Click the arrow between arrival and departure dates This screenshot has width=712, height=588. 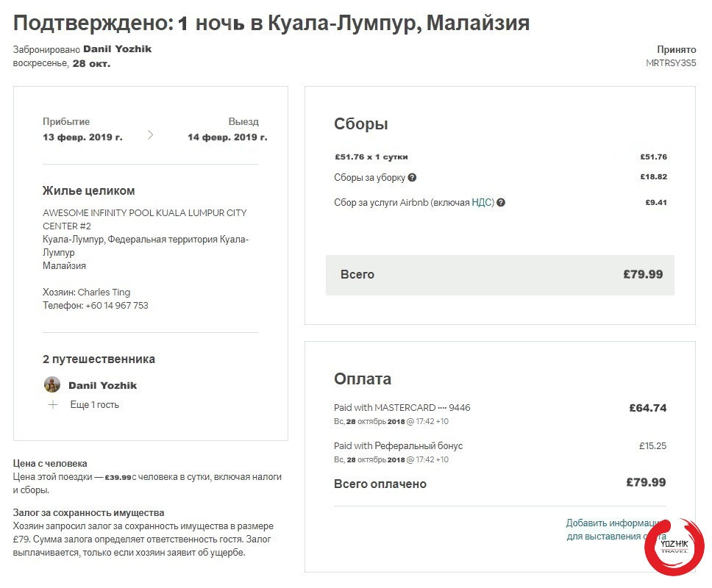151,135
